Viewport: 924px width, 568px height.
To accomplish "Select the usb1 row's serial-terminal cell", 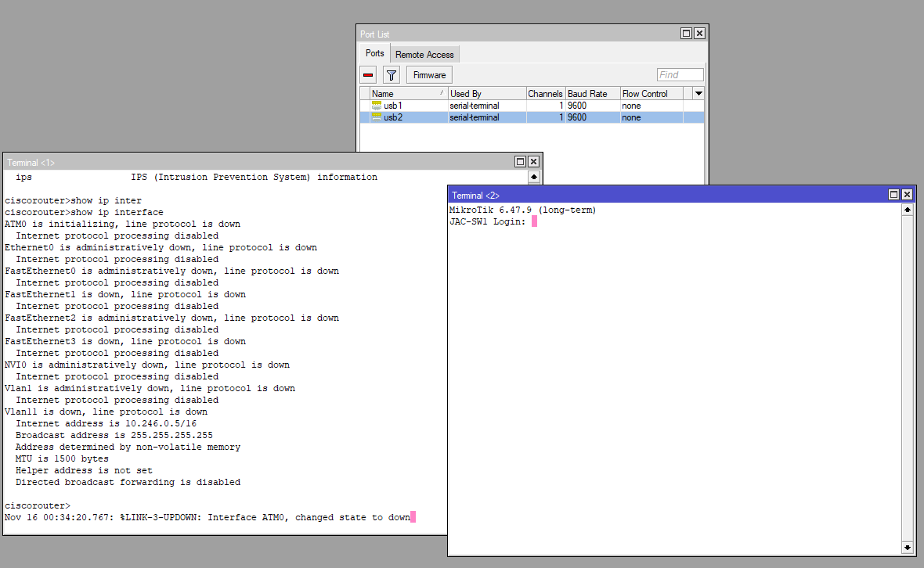I will click(485, 106).
